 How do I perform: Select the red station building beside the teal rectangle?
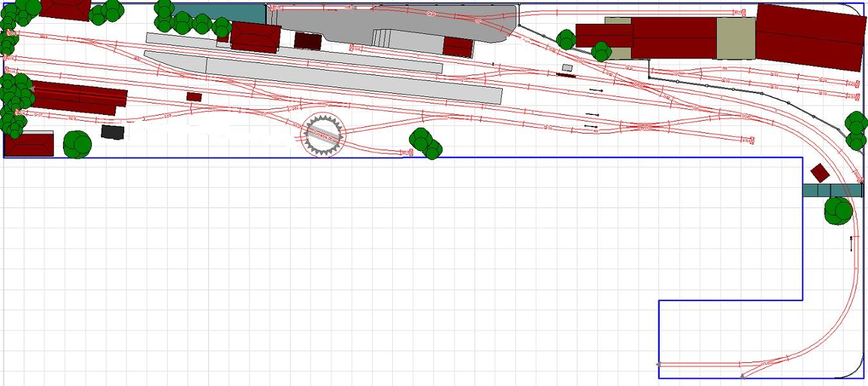pyautogui.click(x=255, y=36)
